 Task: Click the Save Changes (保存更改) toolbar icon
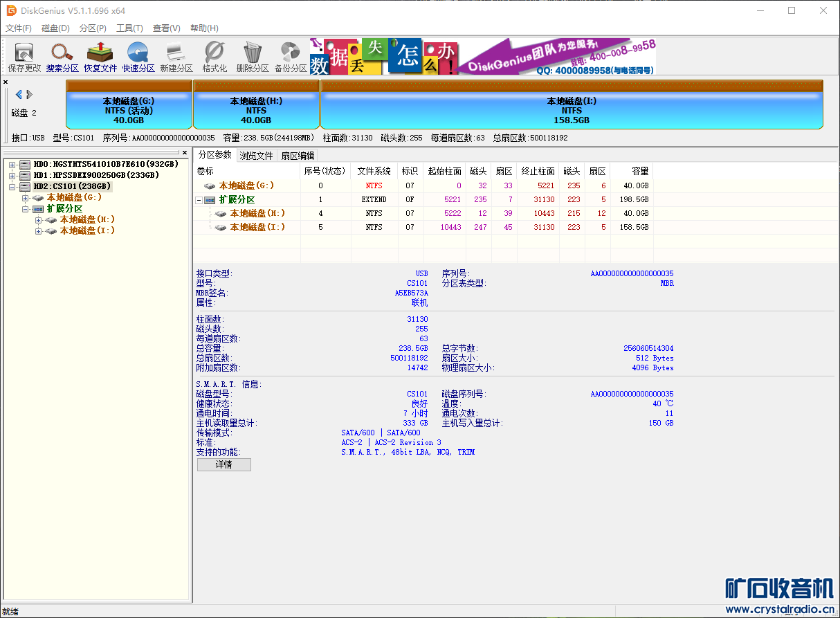[x=24, y=57]
